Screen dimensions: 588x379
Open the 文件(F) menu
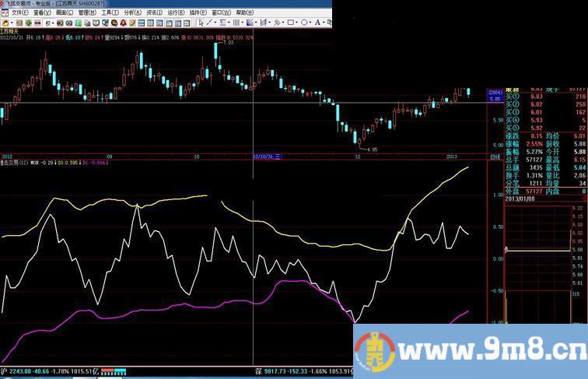point(19,12)
